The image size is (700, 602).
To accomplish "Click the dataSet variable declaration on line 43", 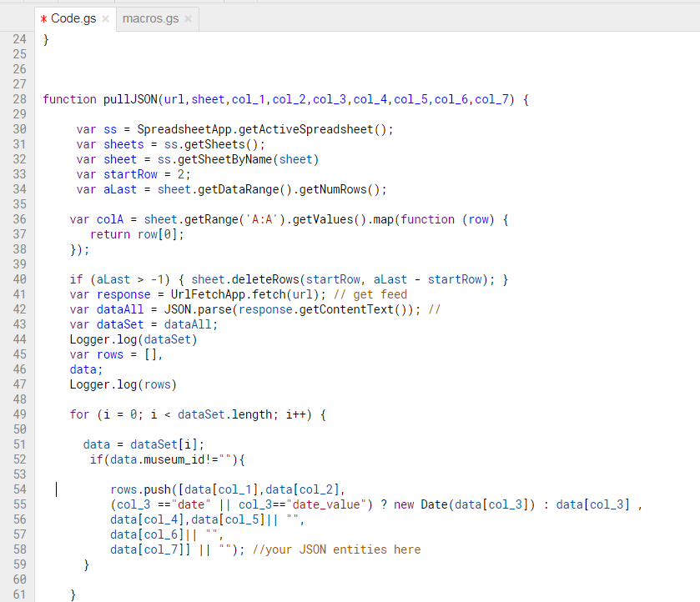I will pos(120,324).
